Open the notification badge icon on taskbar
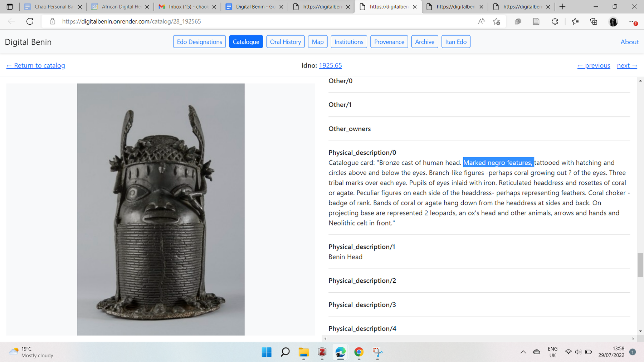The height and width of the screenshot is (362, 644). point(633,352)
